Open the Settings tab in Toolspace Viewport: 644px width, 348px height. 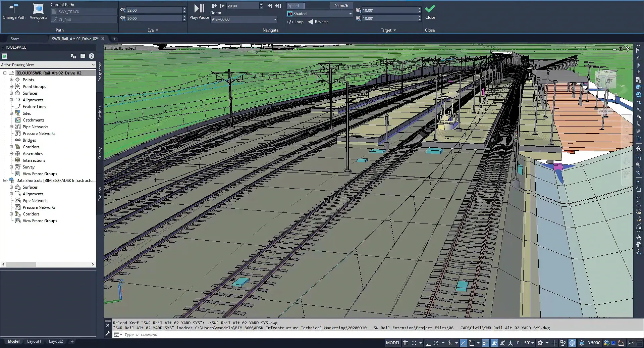click(100, 113)
